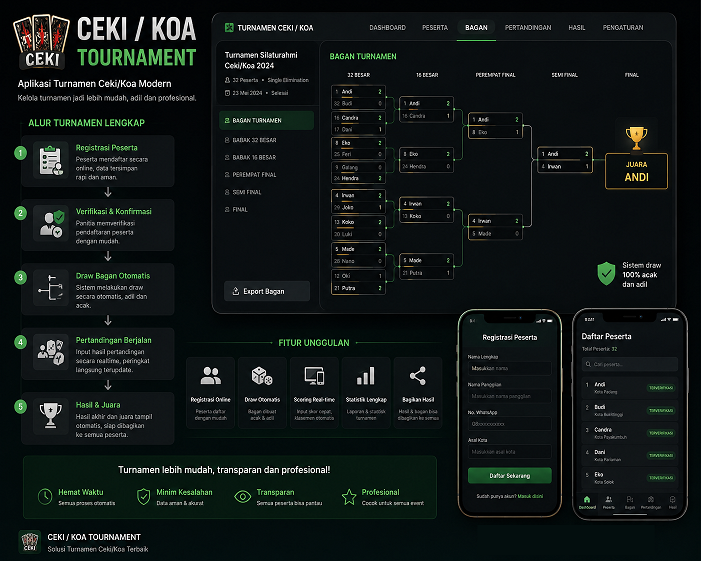Click the Registrasi Online people icon
Screen dimensions: 701x561
click(211, 375)
